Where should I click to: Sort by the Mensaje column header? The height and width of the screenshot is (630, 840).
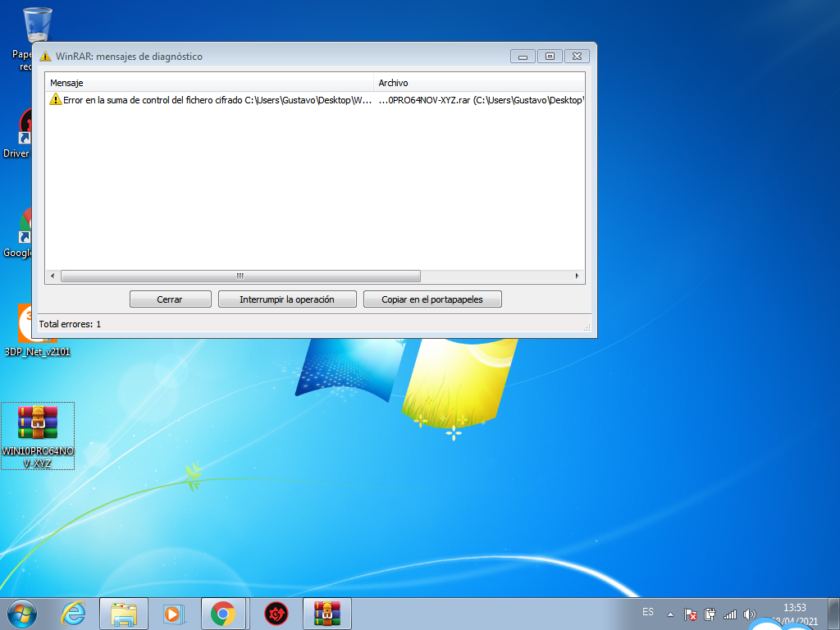pyautogui.click(x=209, y=83)
